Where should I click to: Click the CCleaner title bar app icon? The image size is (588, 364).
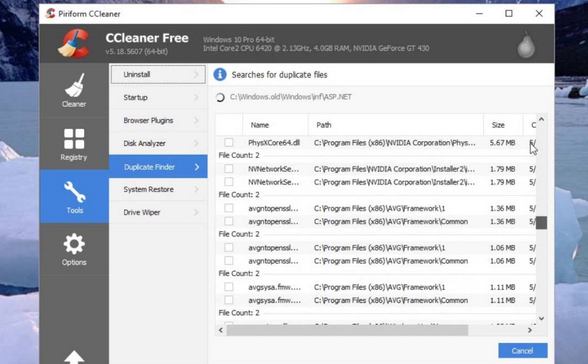pos(50,14)
